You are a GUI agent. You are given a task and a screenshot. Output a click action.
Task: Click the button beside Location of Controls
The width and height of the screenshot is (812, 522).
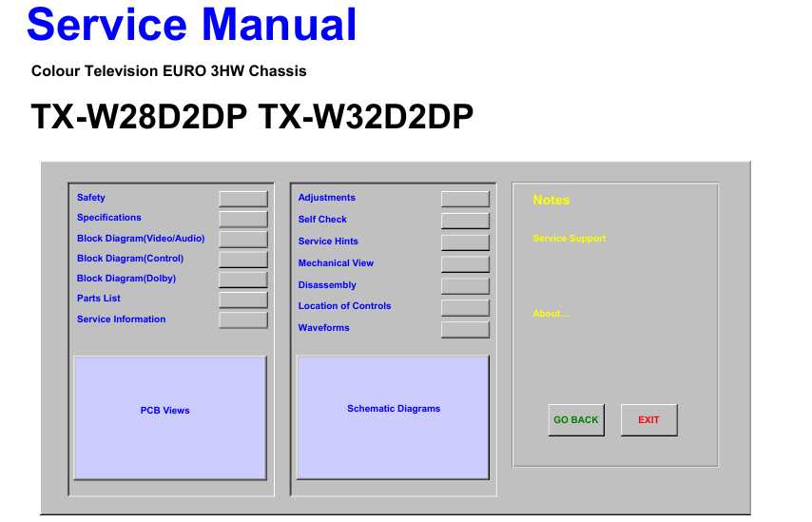click(x=465, y=308)
